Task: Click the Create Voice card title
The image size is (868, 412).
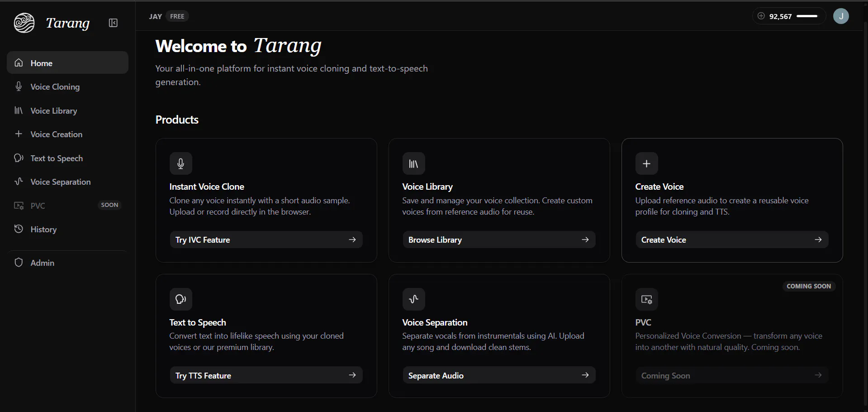Action: (x=659, y=187)
